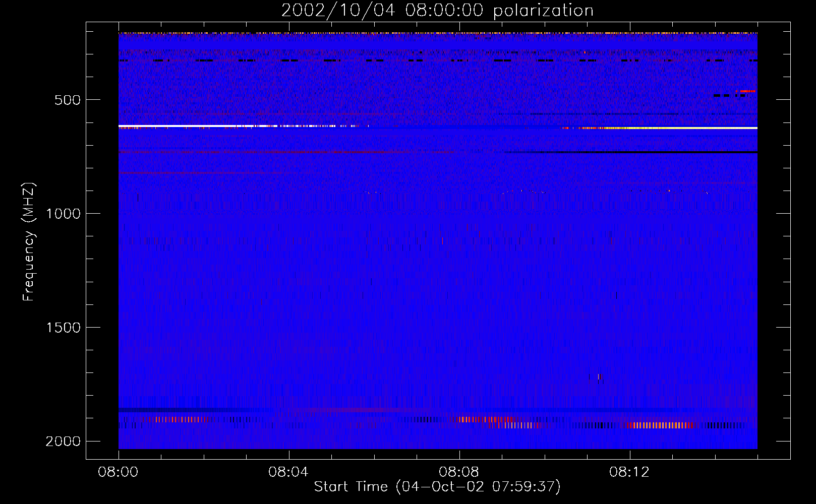Viewport: 816px width, 504px height.
Task: Click the 2000 frequency tick label
Action: point(63,442)
